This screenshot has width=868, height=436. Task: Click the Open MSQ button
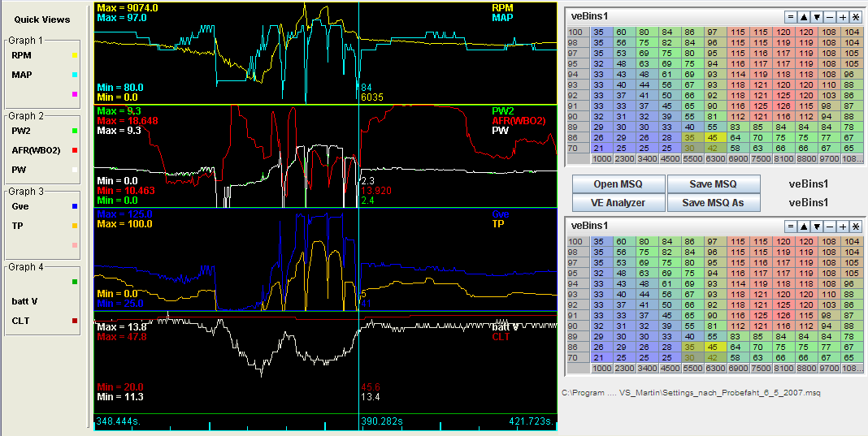pyautogui.click(x=617, y=183)
